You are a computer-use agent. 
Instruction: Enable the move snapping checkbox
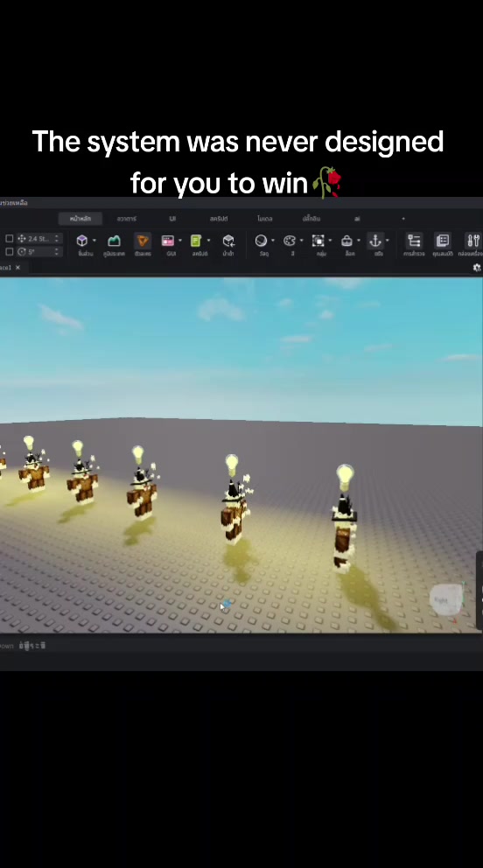click(x=10, y=239)
